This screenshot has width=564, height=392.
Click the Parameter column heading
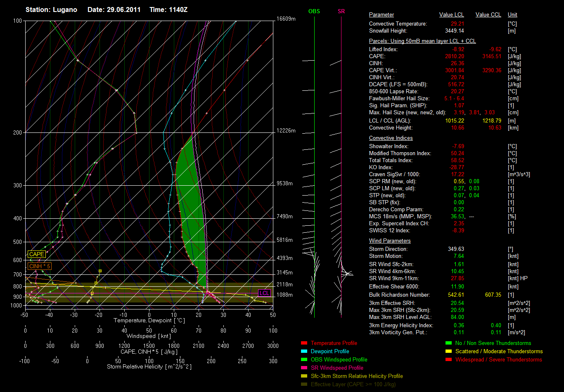pyautogui.click(x=381, y=15)
